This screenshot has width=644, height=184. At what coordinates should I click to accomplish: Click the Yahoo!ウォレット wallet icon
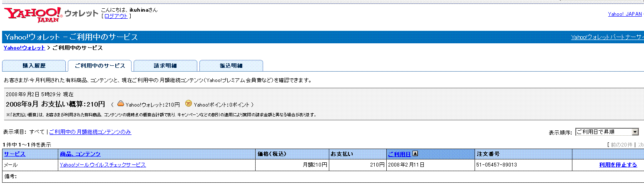coord(120,104)
